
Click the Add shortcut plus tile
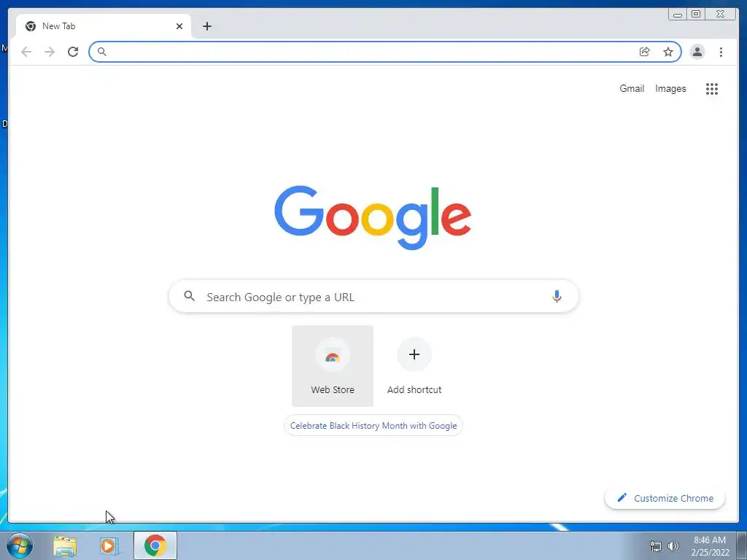[414, 366]
